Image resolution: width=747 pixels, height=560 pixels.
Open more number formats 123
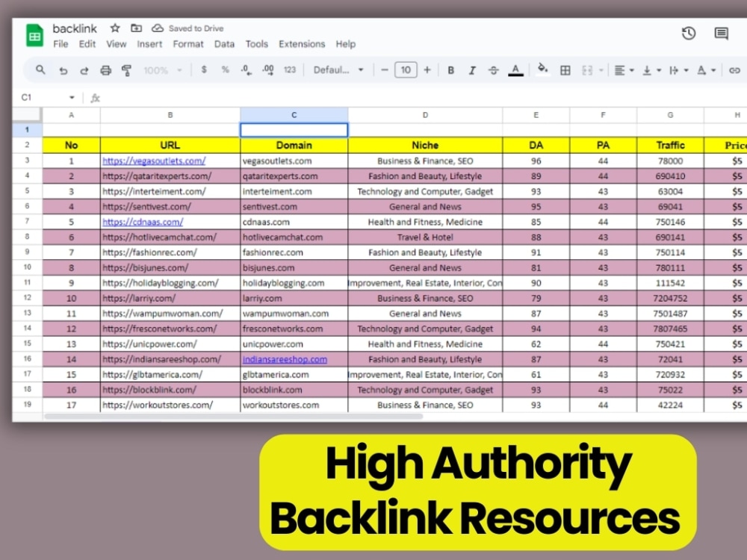click(x=290, y=70)
